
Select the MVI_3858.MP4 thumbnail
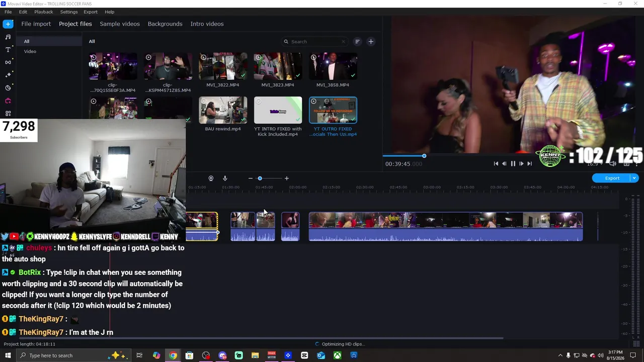tap(333, 66)
